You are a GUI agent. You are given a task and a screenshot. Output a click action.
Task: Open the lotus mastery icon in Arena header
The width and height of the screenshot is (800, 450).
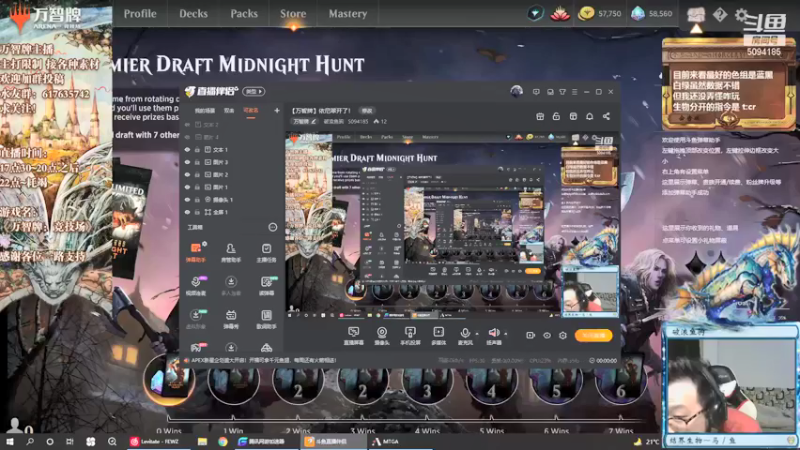(560, 14)
